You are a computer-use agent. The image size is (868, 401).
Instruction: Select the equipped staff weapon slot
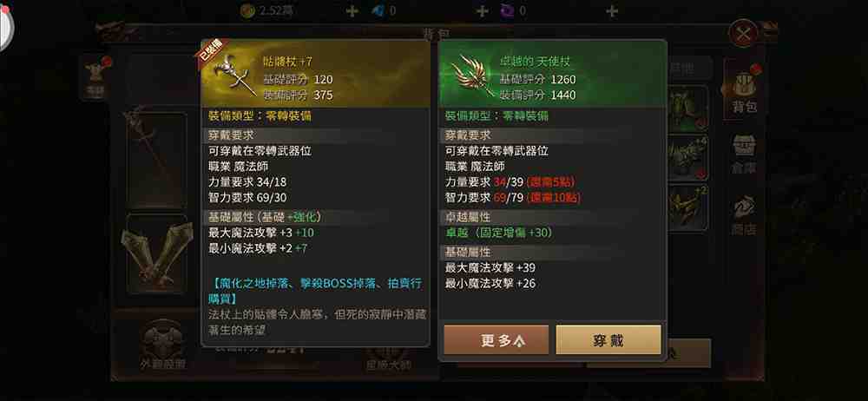[x=156, y=161]
